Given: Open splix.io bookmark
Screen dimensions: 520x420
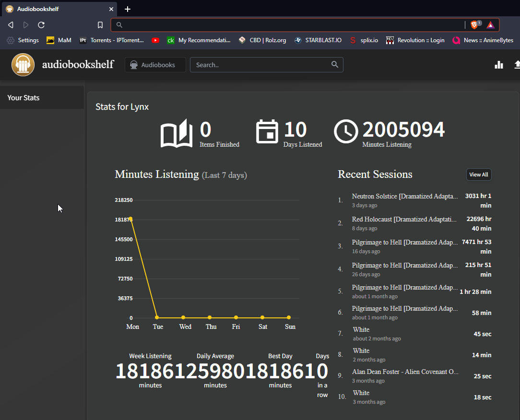Looking at the screenshot, I should pos(364,40).
